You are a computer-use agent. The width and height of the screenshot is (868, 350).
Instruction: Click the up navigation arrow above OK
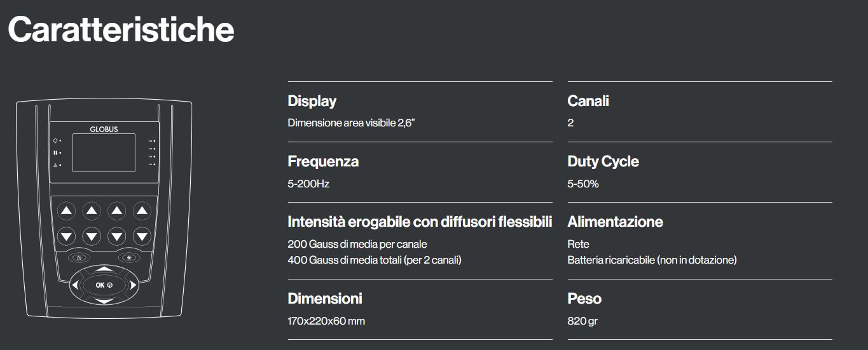[x=104, y=270]
